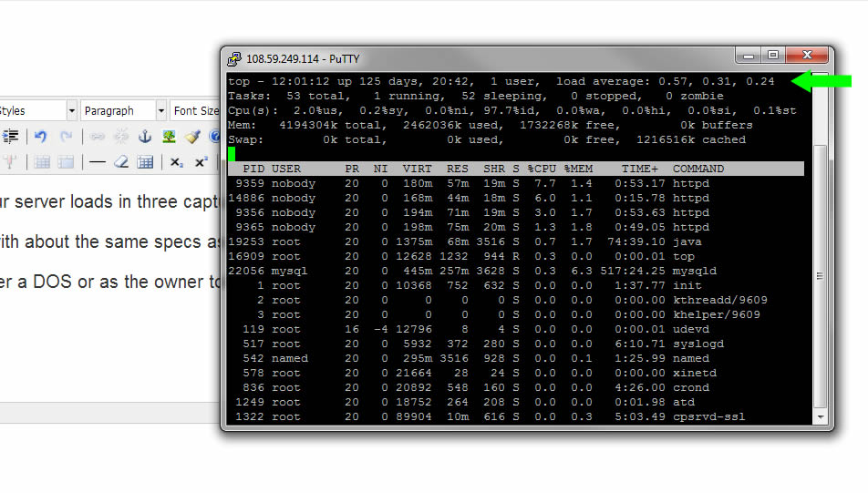Click the named command in row 542
Screen dimensions: 868x493
coord(691,358)
